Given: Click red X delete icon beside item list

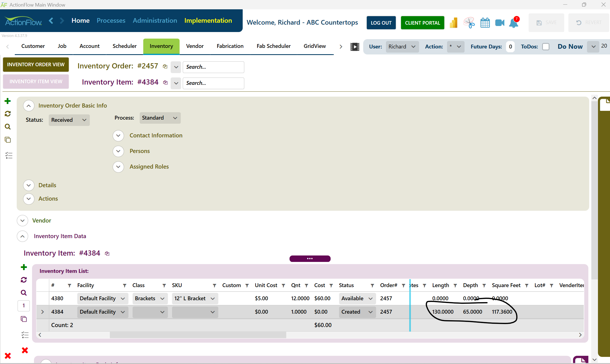Looking at the screenshot, I should pos(25,350).
